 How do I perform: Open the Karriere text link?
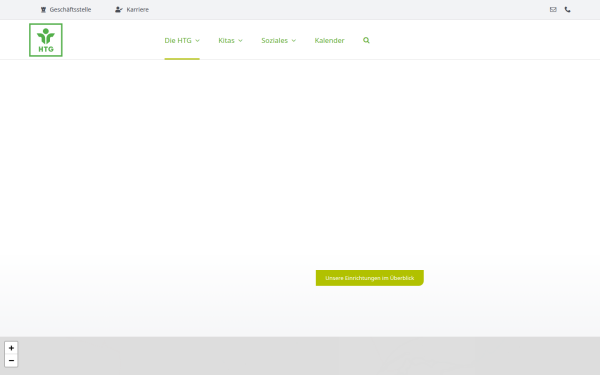click(x=137, y=10)
